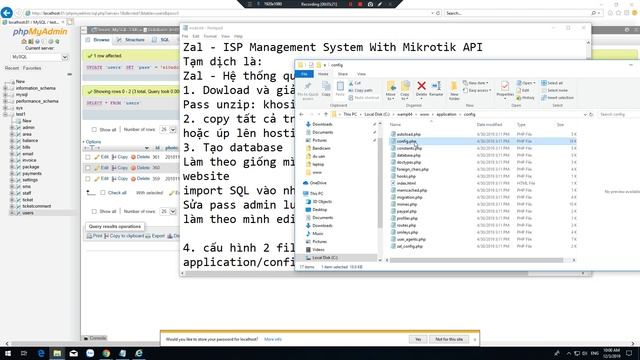Open the SQL tab in phpMyAdmin
Viewport: 640px width, 360px height.
point(161,40)
